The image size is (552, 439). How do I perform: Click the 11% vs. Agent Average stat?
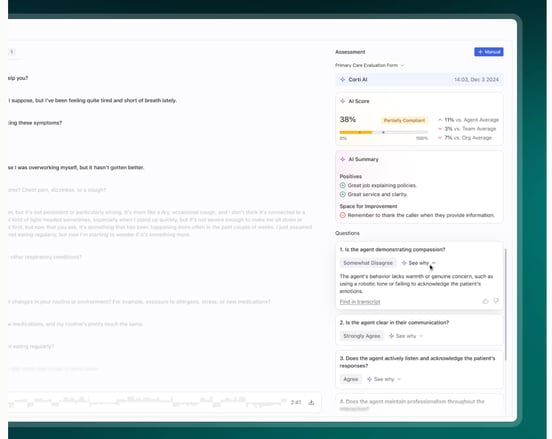point(468,120)
